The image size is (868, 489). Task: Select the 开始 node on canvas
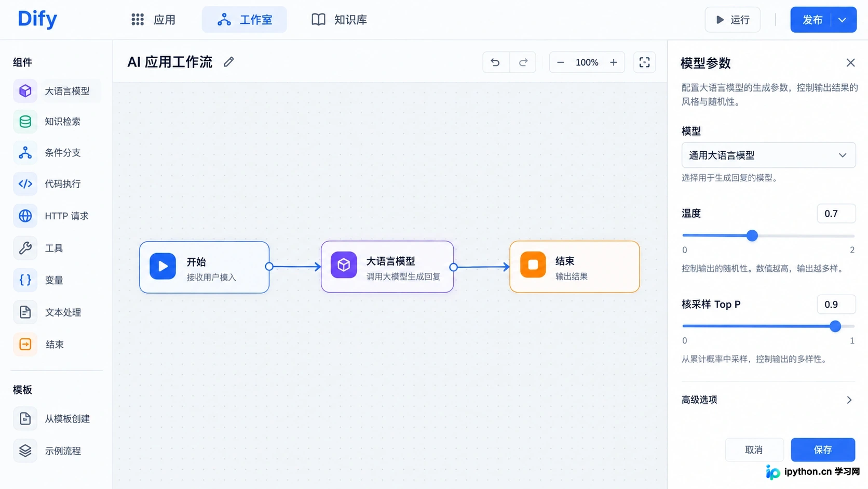pos(205,267)
